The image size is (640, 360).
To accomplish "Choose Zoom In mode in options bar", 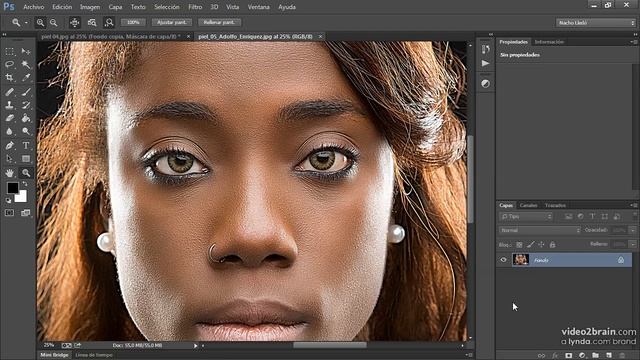I will tap(40, 23).
